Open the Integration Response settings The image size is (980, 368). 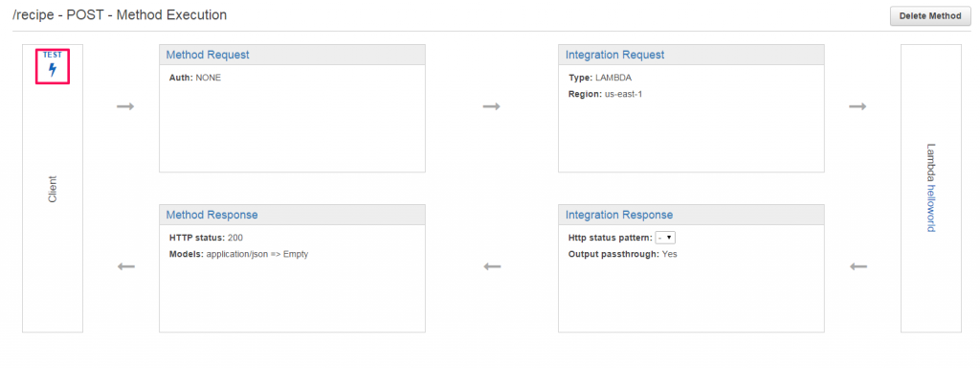pyautogui.click(x=619, y=215)
